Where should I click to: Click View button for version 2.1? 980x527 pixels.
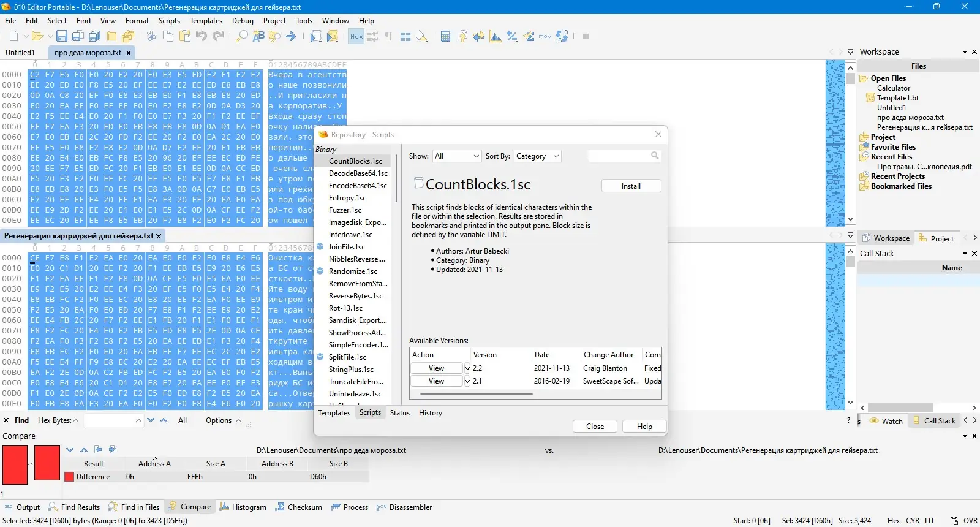click(x=437, y=381)
